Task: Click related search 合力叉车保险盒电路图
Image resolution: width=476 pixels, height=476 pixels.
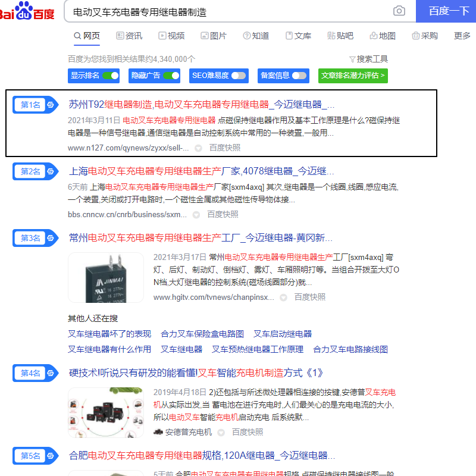Action: point(202,334)
